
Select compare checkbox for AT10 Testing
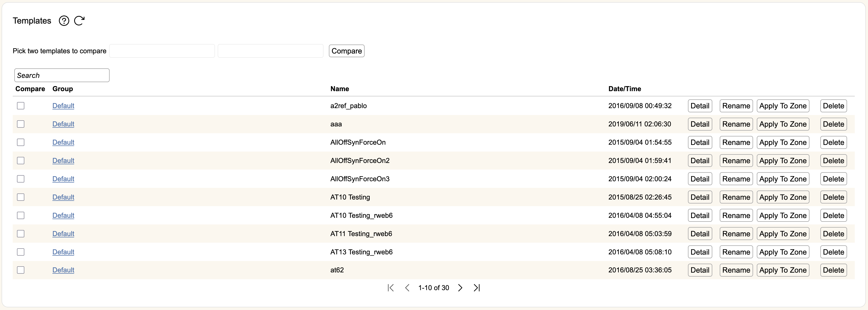tap(21, 197)
